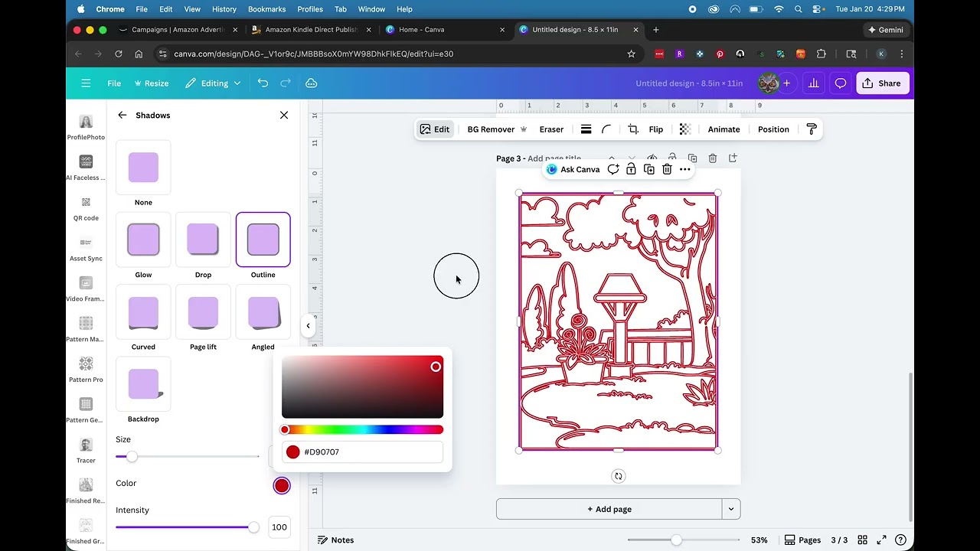The image size is (980, 551).
Task: Open the Pattern Pro app in sidebar
Action: pyautogui.click(x=86, y=370)
